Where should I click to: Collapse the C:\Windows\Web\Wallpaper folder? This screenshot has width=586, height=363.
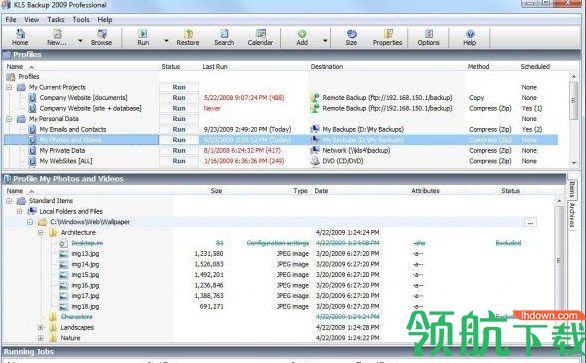click(30, 222)
